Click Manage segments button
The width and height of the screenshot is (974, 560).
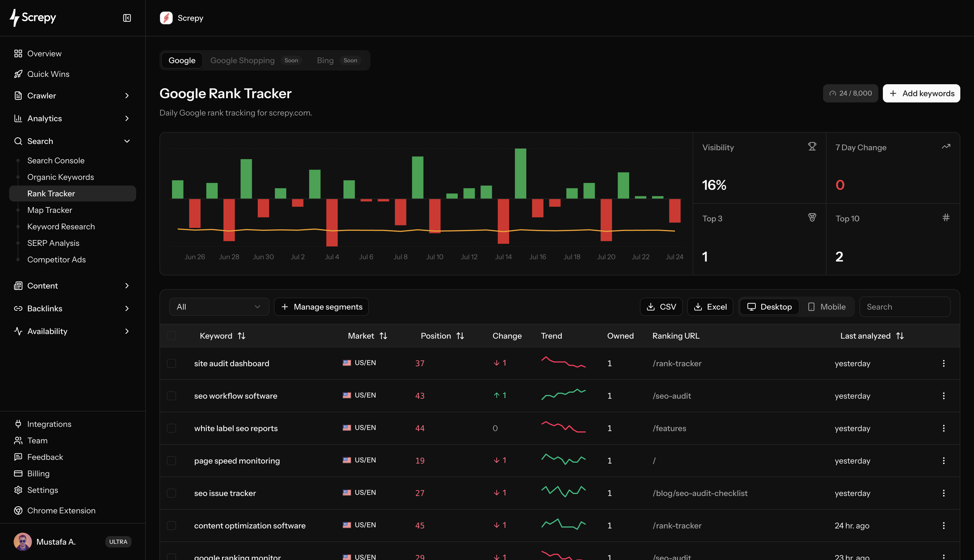321,307
